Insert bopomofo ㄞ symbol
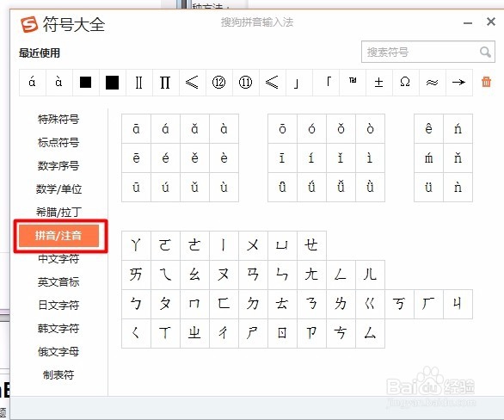The width and height of the screenshot is (504, 420). [x=136, y=275]
